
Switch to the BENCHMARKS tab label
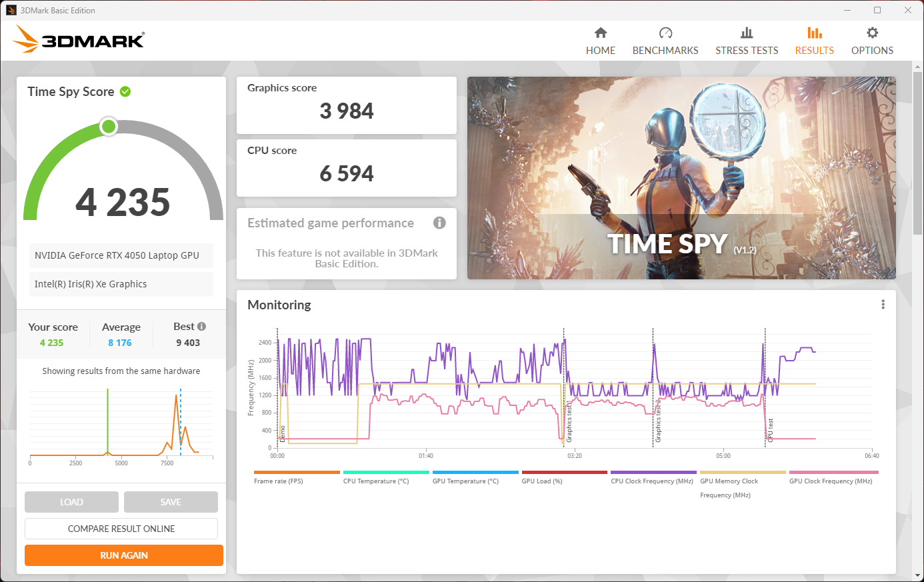[x=665, y=51]
